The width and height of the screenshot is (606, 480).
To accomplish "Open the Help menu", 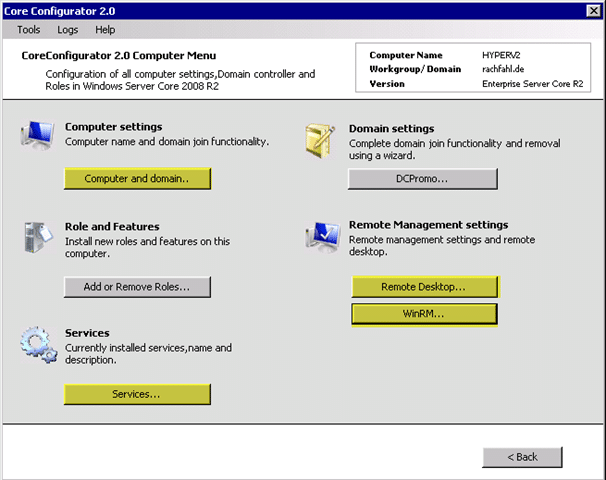I will tap(105, 30).
